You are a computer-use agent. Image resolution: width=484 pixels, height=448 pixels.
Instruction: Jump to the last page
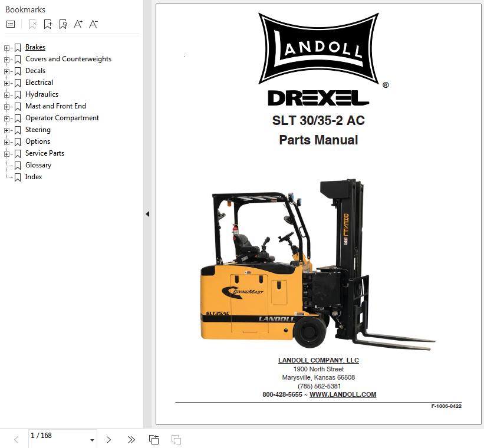(x=131, y=439)
